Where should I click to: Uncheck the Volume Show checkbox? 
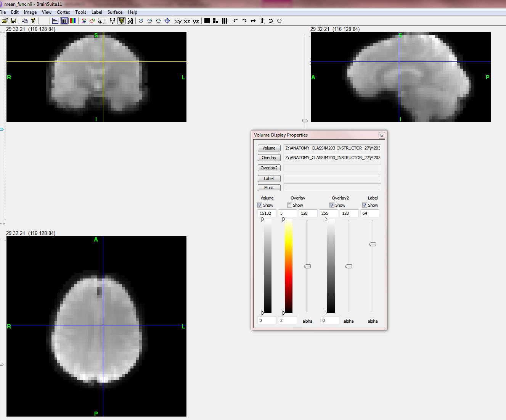pyautogui.click(x=260, y=205)
